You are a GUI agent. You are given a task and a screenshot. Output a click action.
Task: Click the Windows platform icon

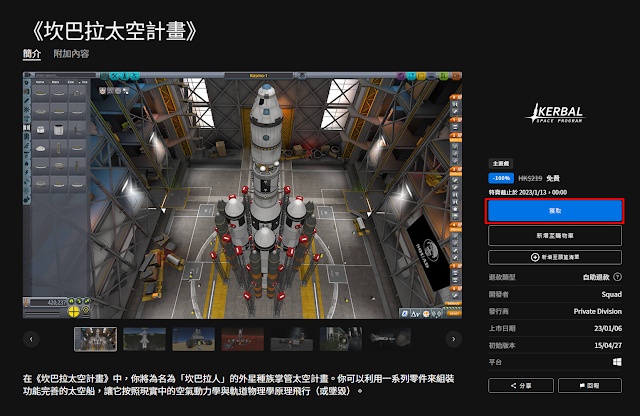coord(617,362)
